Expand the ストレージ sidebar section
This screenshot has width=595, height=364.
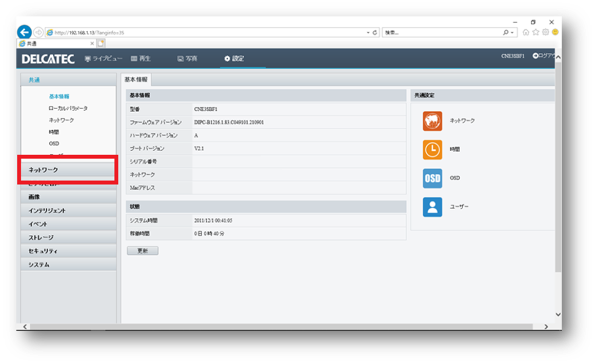pos(68,237)
